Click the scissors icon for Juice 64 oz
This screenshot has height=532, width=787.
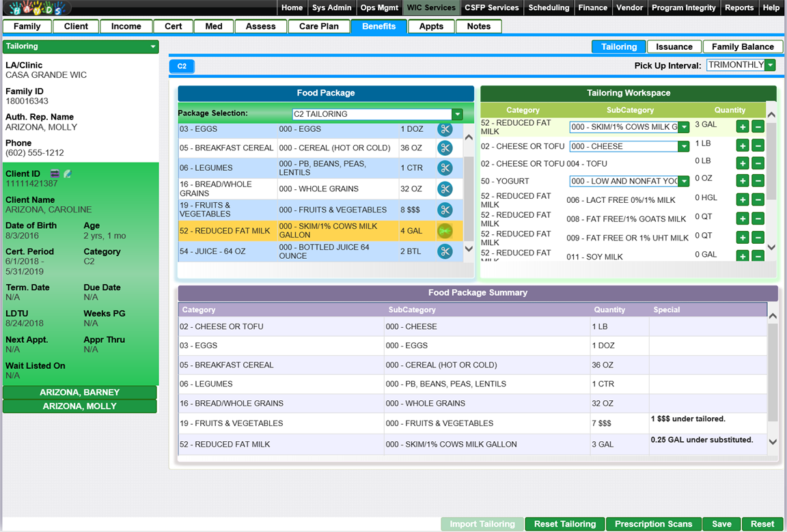coord(445,251)
